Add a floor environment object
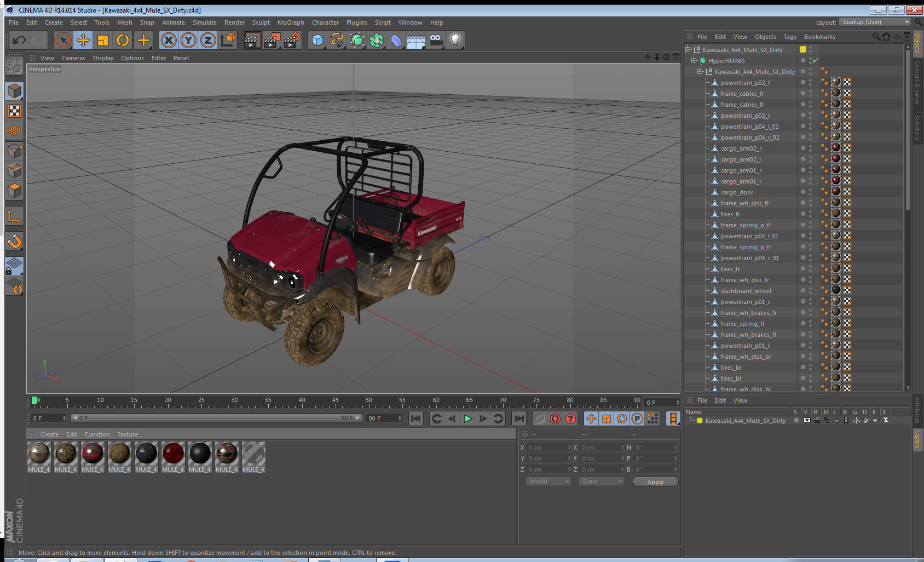Viewport: 924px width, 562px height. coord(416,40)
